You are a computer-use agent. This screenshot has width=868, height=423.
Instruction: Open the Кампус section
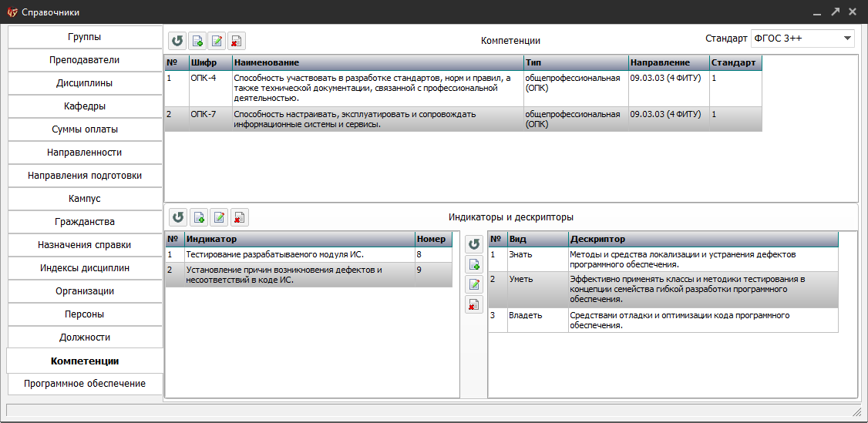85,199
